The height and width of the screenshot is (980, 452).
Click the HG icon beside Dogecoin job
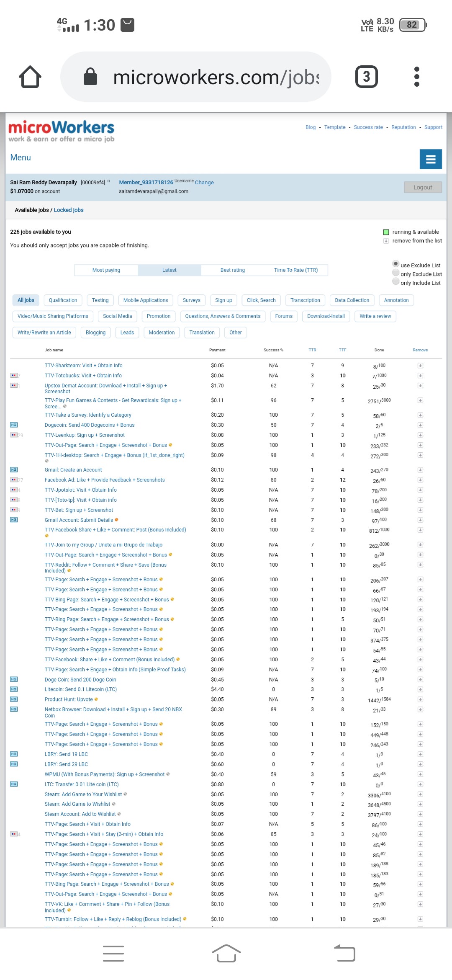click(14, 425)
